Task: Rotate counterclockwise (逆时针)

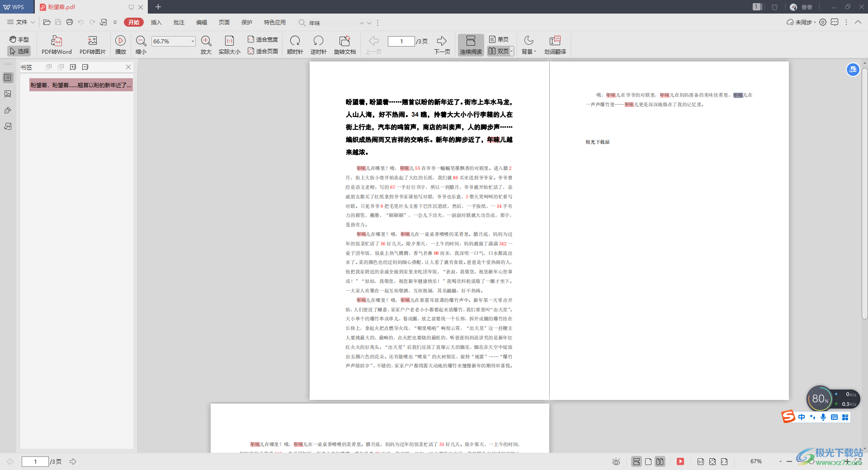Action: [x=319, y=45]
